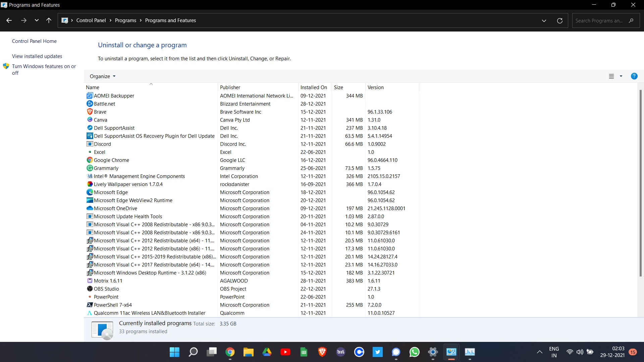Open notification badge showing 15
The image size is (644, 362).
tap(633, 352)
